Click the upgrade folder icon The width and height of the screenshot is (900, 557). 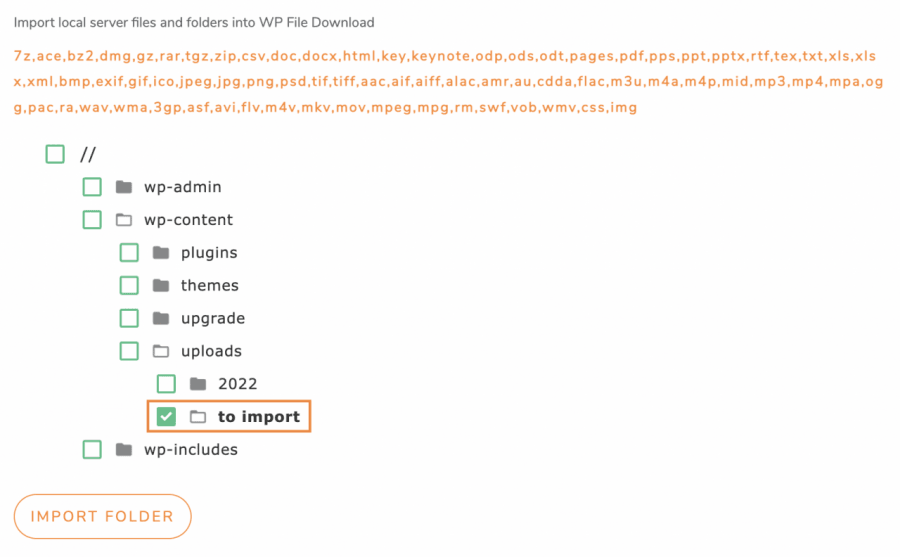[160, 319]
